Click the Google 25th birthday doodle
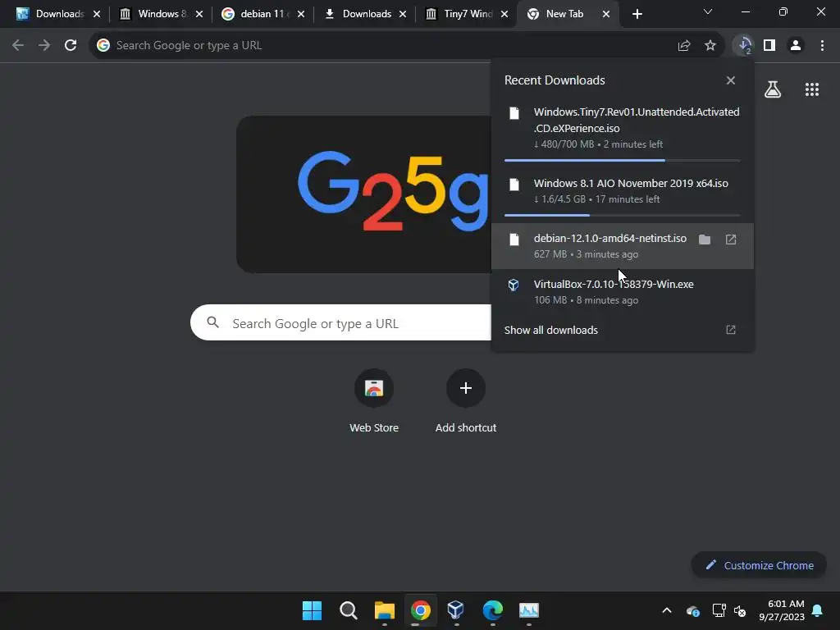840x630 pixels. coord(364,194)
